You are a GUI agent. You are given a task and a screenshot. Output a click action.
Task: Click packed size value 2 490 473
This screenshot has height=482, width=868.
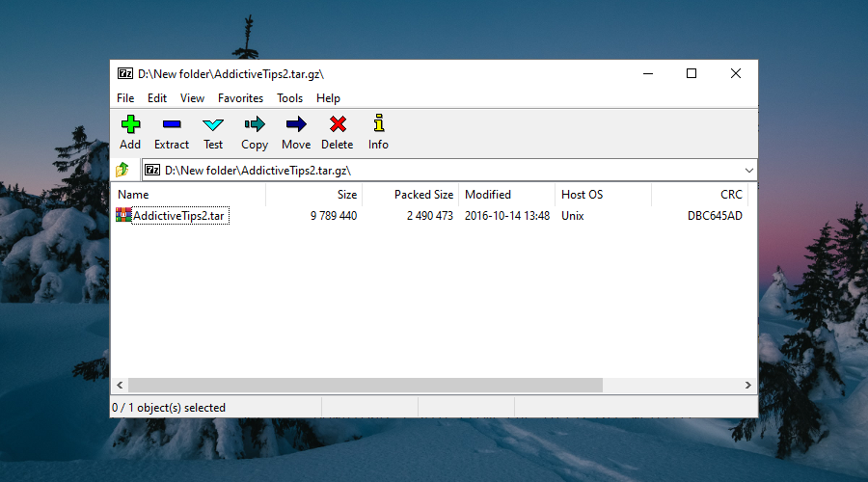pyautogui.click(x=430, y=216)
